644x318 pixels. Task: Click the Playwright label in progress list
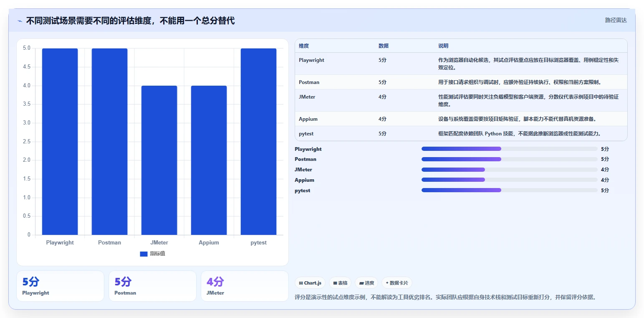point(308,149)
